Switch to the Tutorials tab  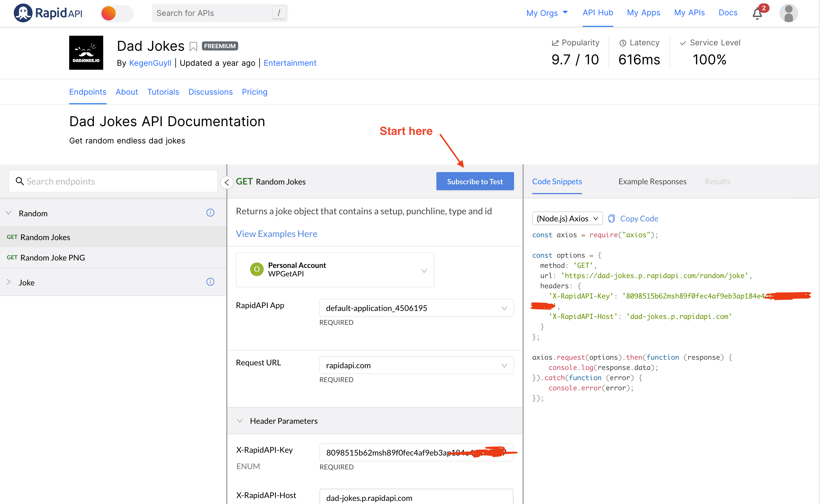tap(163, 92)
